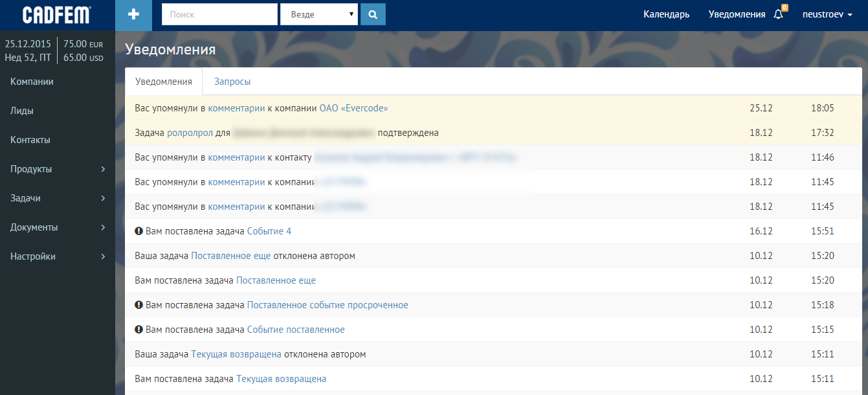Open the ОАО «Evercode» company link
The height and width of the screenshot is (395, 868).
click(353, 108)
